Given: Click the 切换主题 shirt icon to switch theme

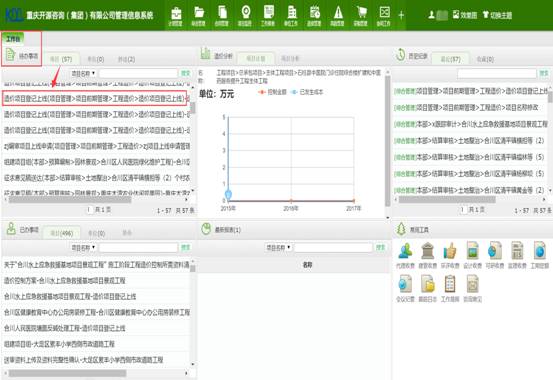Looking at the screenshot, I should (x=486, y=14).
